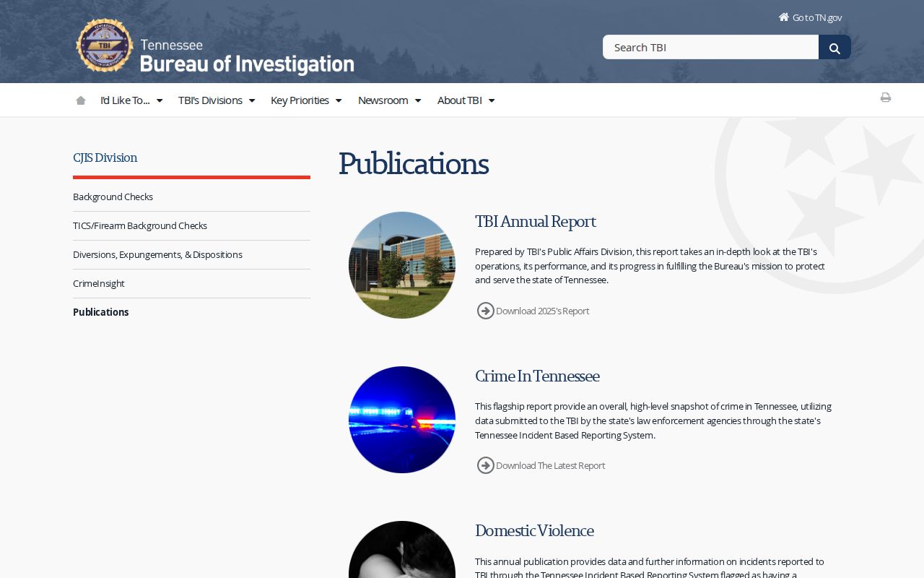Click the TBI building thumbnail image
The height and width of the screenshot is (578, 924).
402,265
